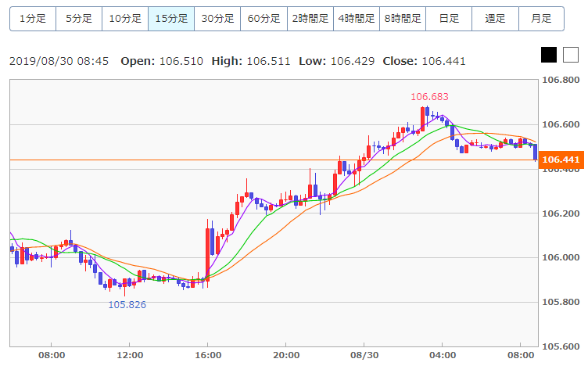Viewport: 588px width, 366px height.
Task: Click the 2019/08/30 08:45 timestamp
Action: point(59,61)
